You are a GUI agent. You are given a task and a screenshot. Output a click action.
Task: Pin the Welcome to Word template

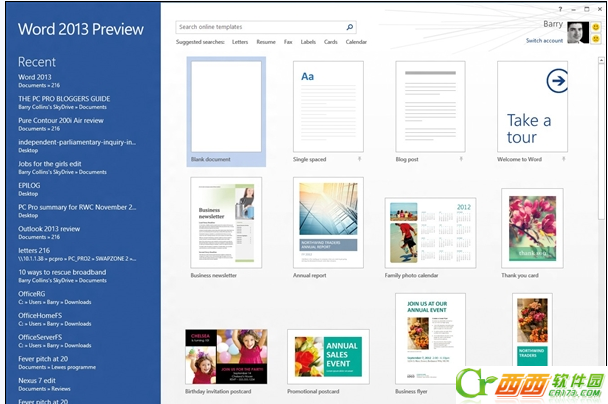pyautogui.click(x=563, y=159)
